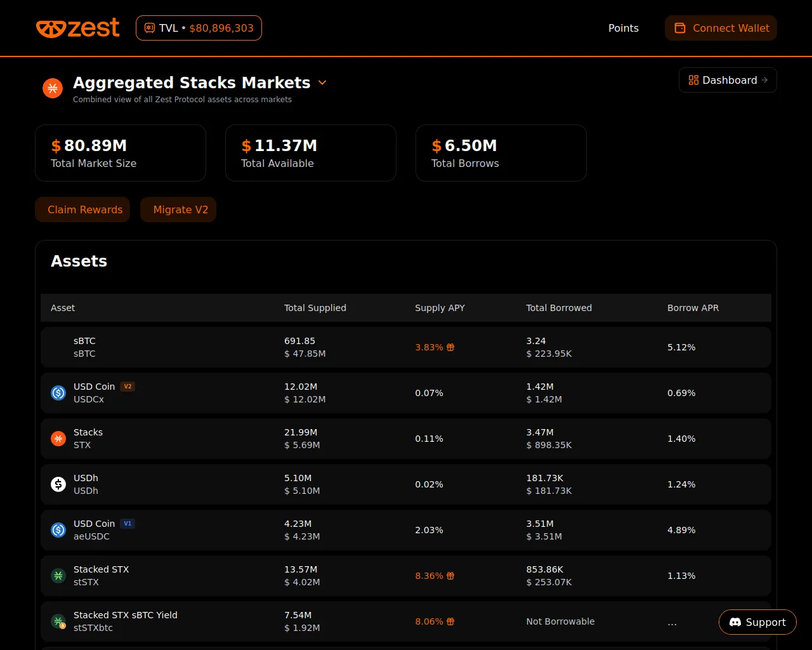Click the Aggregated Stacks Markets orange icon

[x=53, y=88]
